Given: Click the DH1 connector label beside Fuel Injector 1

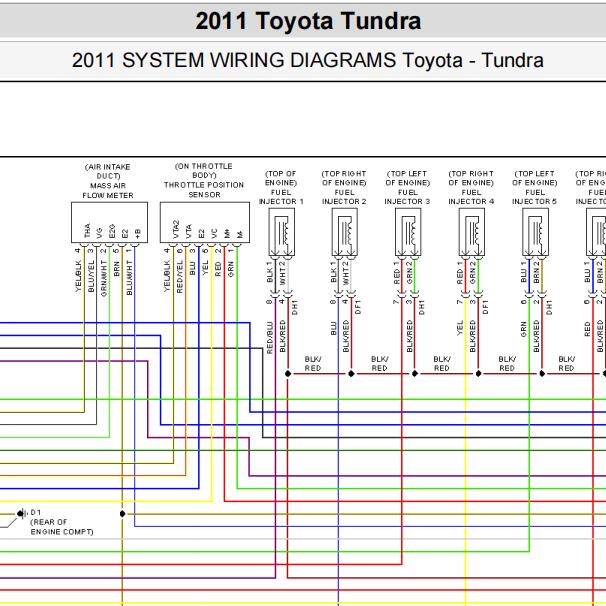Looking at the screenshot, I should 295,307.
